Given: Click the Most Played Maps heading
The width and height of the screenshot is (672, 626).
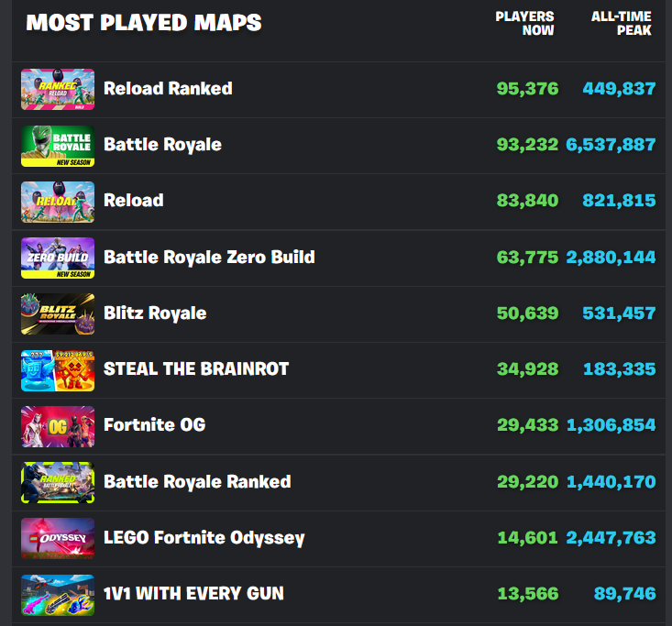Looking at the screenshot, I should [144, 23].
